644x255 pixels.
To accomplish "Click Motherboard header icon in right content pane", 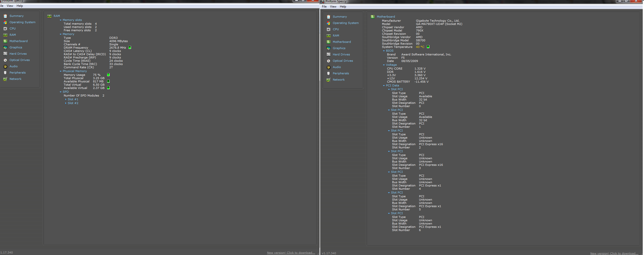I will click(x=373, y=17).
